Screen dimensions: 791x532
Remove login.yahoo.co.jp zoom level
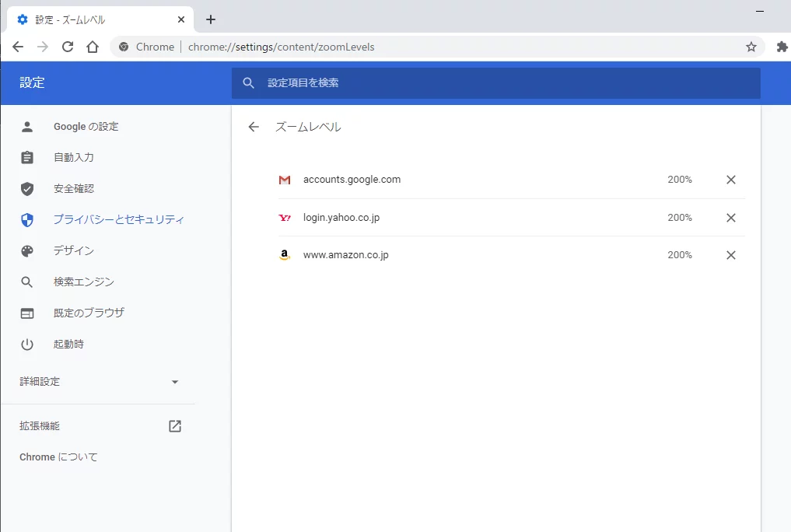(x=730, y=218)
